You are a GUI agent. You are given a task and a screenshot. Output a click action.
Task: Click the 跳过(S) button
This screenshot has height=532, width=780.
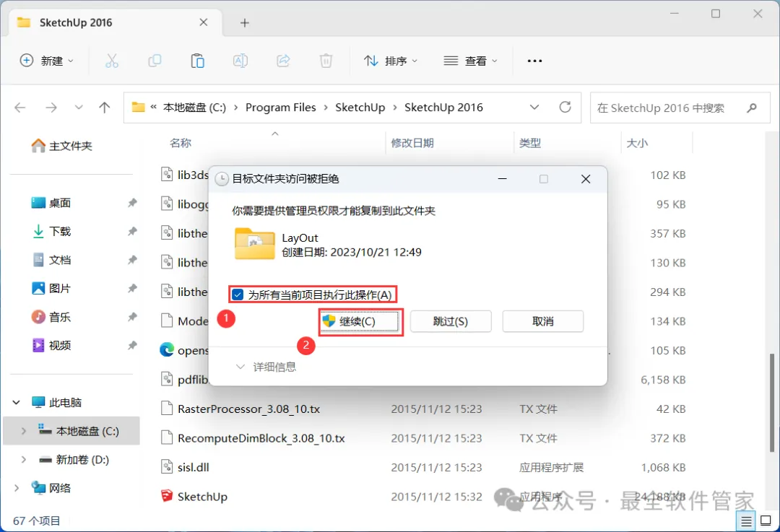click(451, 321)
